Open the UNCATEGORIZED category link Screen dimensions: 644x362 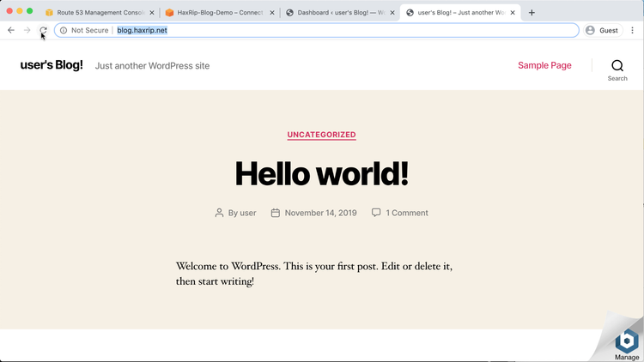pyautogui.click(x=322, y=135)
